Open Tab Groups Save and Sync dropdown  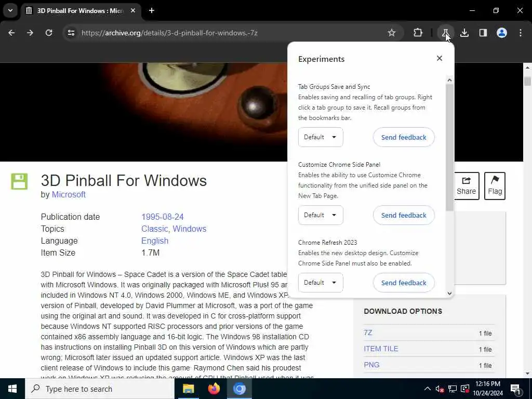[321, 137]
